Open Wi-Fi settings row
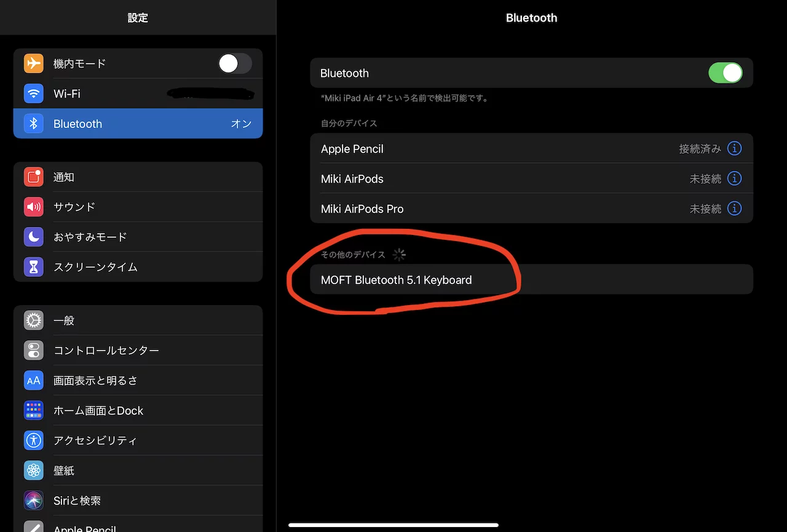Screen dimensions: 787x532 (x=138, y=93)
